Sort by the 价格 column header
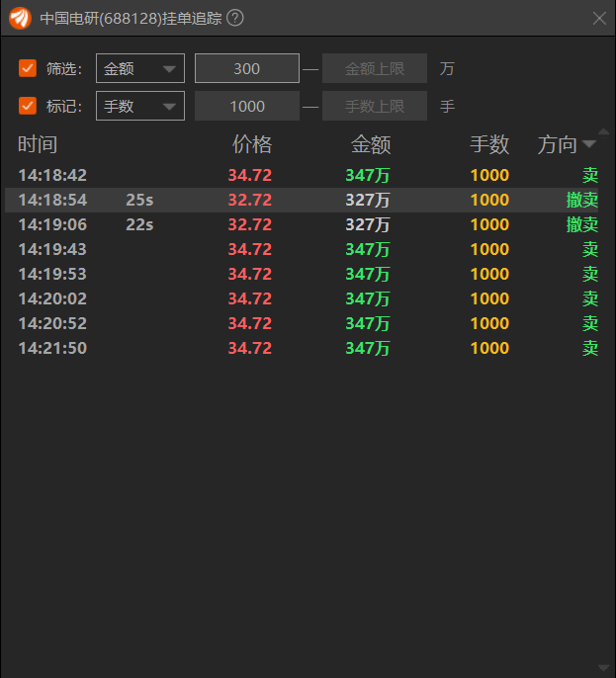616x678 pixels. pos(252,145)
